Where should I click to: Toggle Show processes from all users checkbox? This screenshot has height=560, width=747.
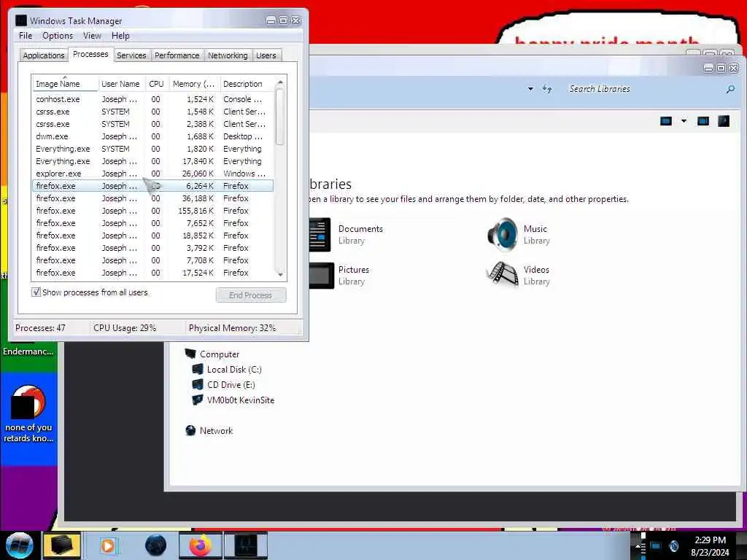(x=36, y=292)
